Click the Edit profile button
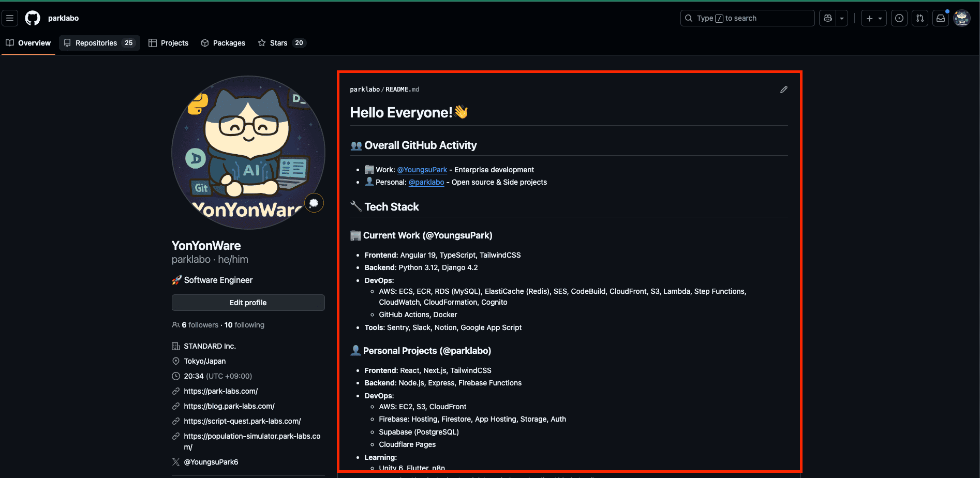The image size is (980, 478). coord(248,303)
